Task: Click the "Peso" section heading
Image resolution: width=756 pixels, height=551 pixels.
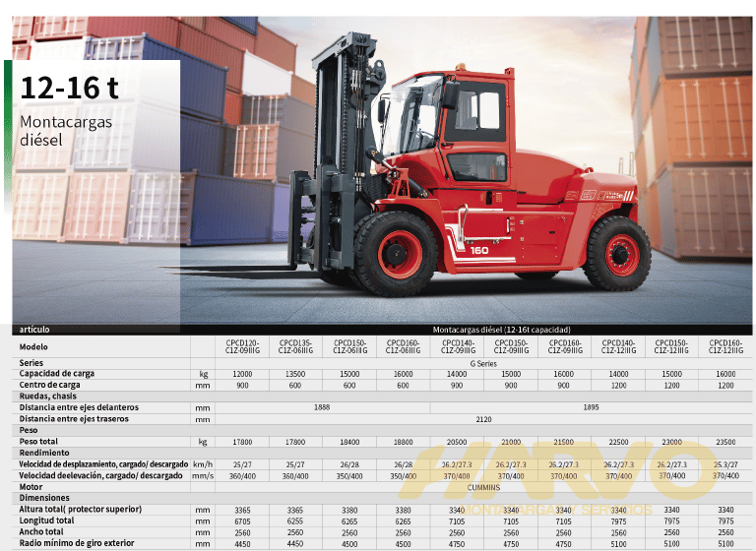Action: 29,430
